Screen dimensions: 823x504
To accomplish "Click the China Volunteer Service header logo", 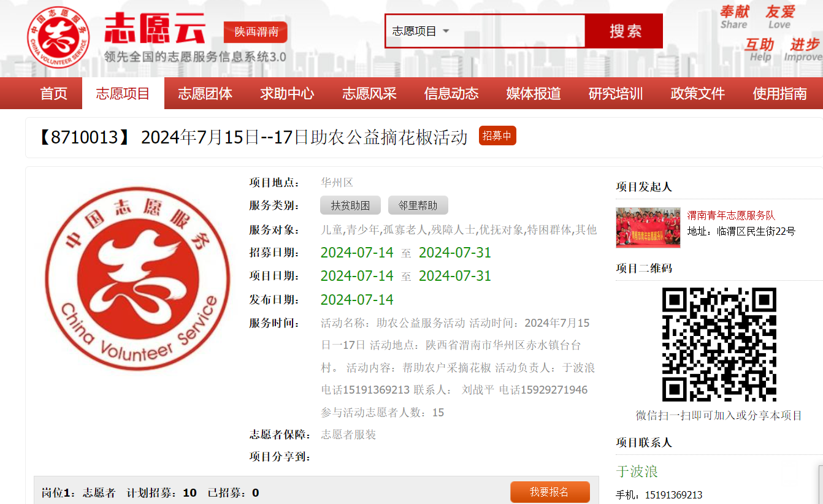I will pyautogui.click(x=58, y=37).
